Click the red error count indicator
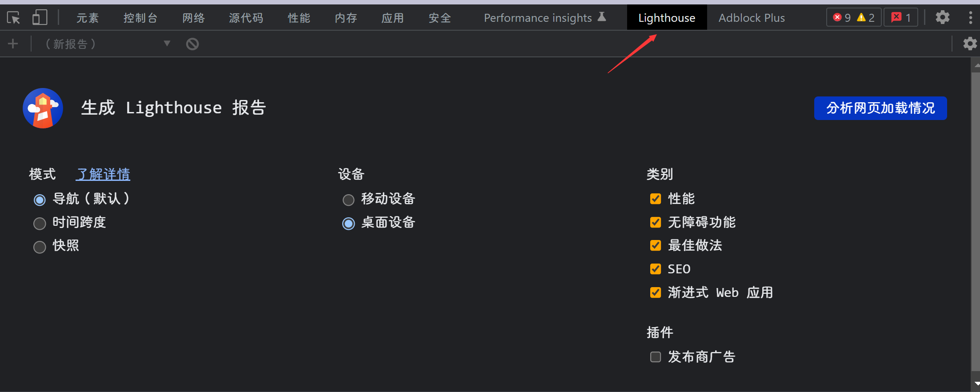The image size is (980, 392). [x=842, y=18]
